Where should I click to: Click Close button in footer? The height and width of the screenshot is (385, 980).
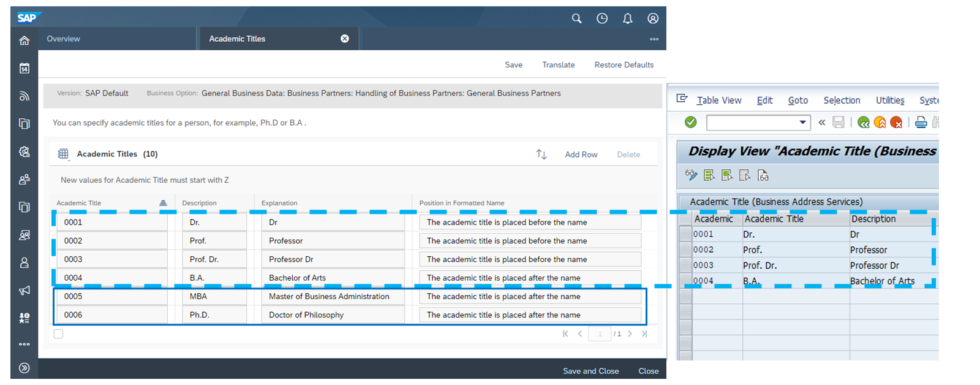[x=649, y=371]
